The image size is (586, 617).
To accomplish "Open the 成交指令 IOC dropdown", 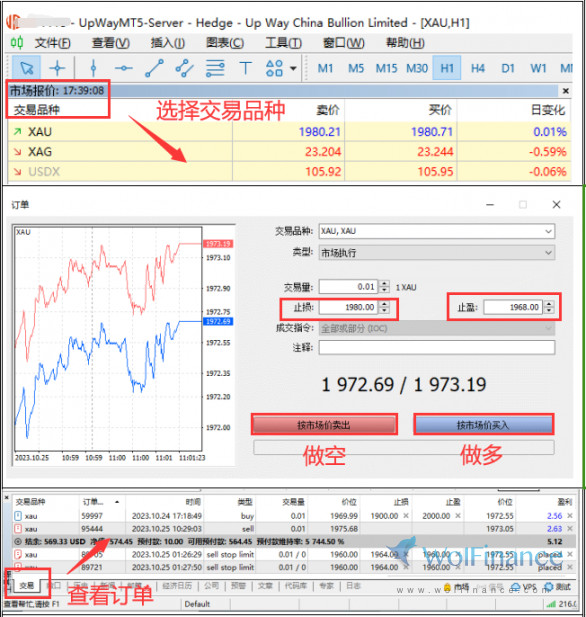I will click(436, 328).
